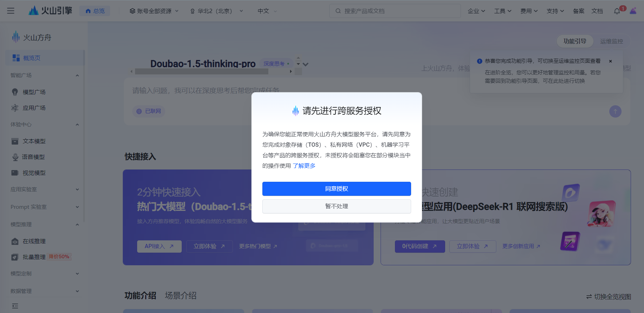Image resolution: width=644 pixels, height=313 pixels.
Task: Click the 0代码创建 button
Action: tap(420, 246)
